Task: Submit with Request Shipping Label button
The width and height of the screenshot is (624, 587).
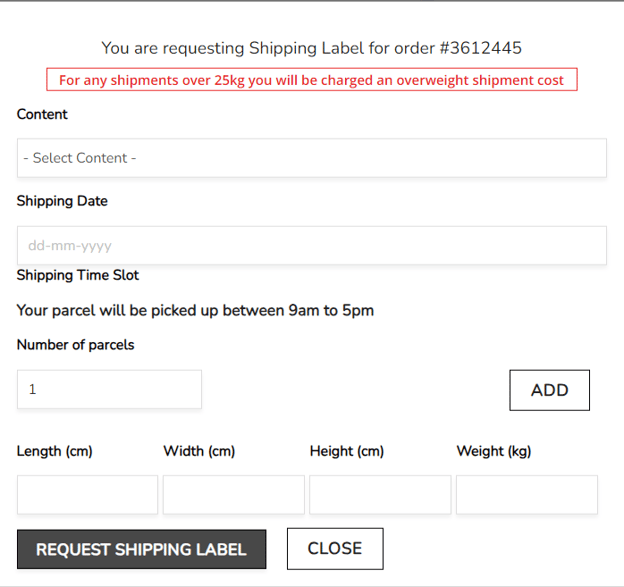Action: 141,549
